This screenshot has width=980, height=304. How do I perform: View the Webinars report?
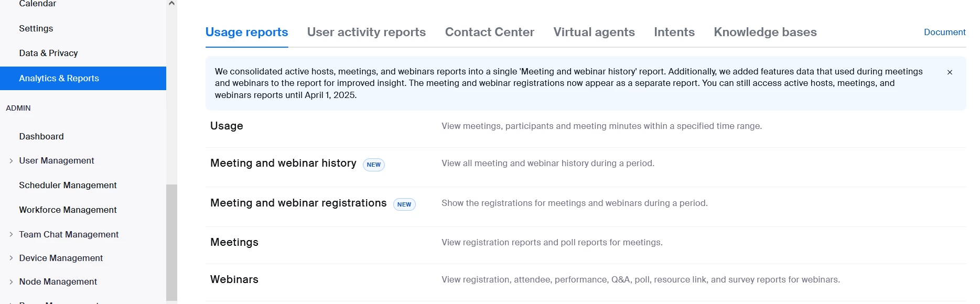[234, 279]
